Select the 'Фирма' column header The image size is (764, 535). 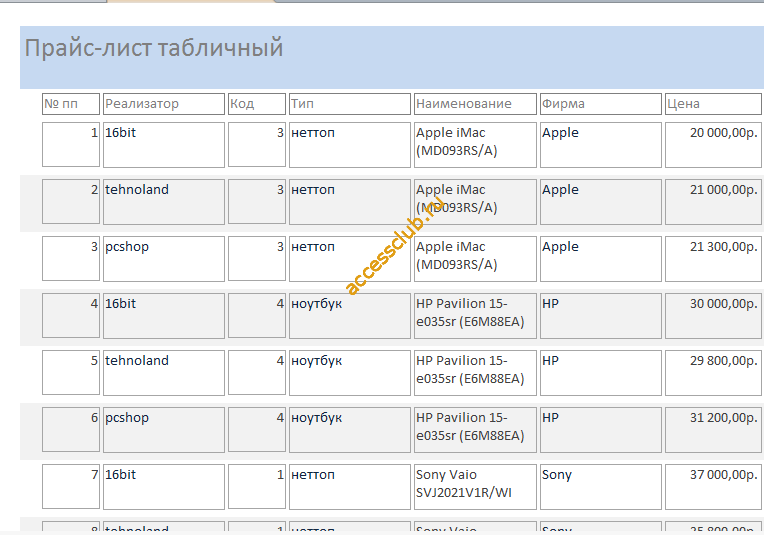[601, 104]
